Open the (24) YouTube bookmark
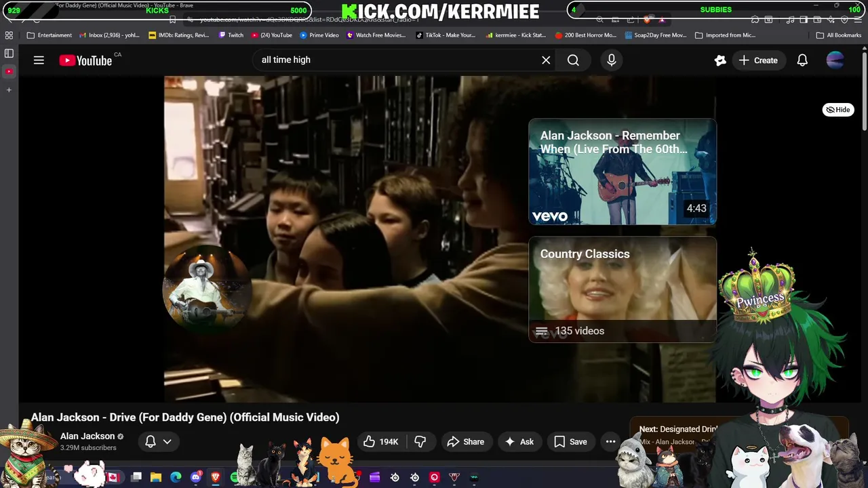The width and height of the screenshot is (868, 488). click(271, 35)
